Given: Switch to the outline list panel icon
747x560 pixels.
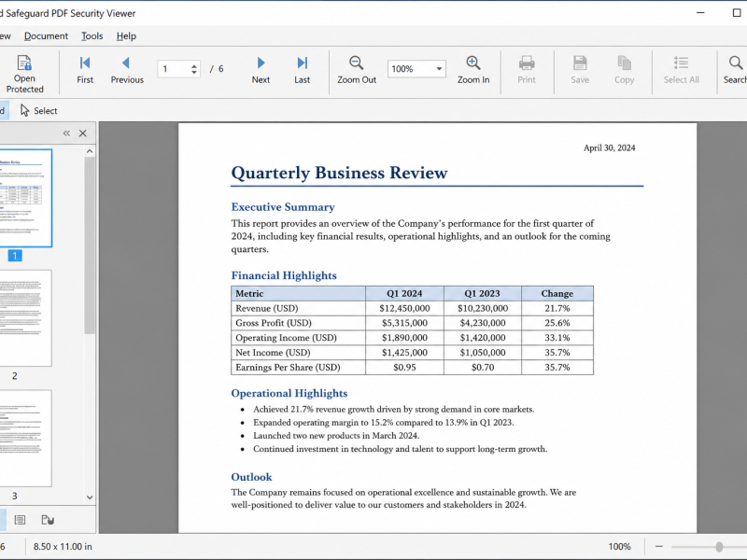Looking at the screenshot, I should pos(20,520).
